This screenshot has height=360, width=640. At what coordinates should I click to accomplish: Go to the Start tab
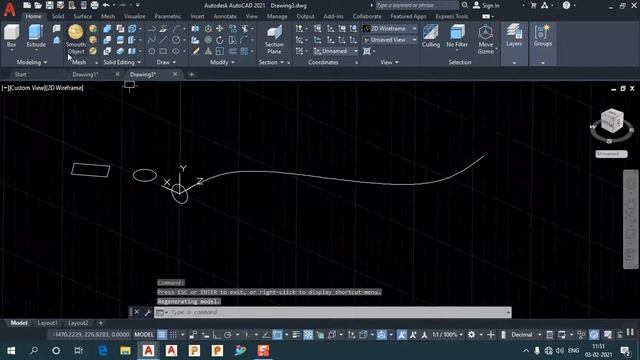[x=20, y=74]
